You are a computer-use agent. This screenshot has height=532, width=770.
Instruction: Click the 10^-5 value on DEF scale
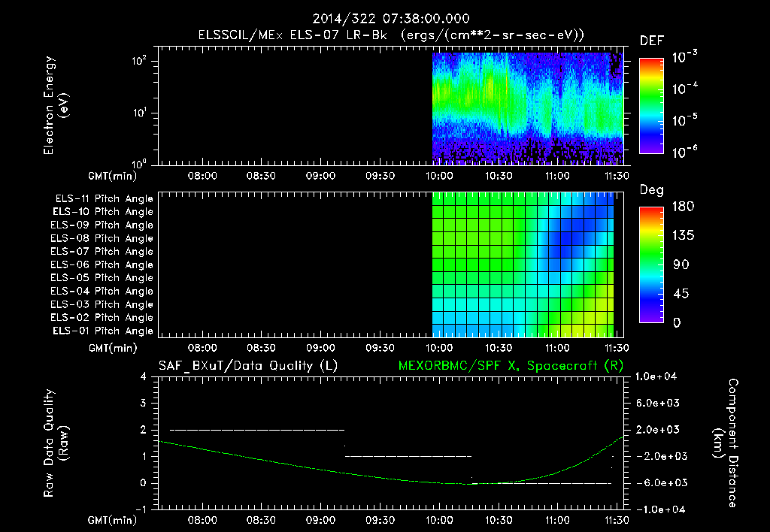point(684,119)
